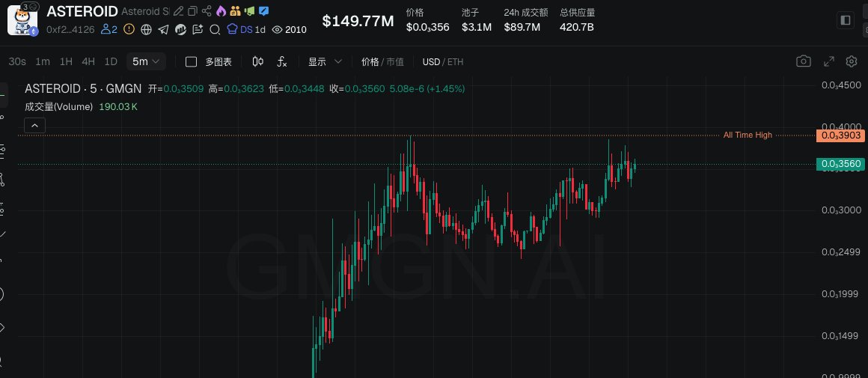Image resolution: width=868 pixels, height=378 pixels.
Task: Tick the 多图表 multi-chart checkbox
Action: tap(191, 62)
